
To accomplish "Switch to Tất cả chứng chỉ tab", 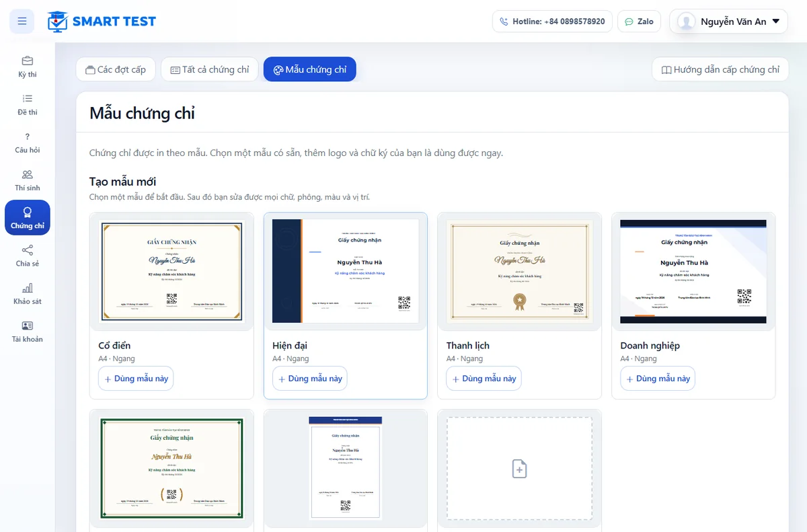I will click(x=210, y=69).
